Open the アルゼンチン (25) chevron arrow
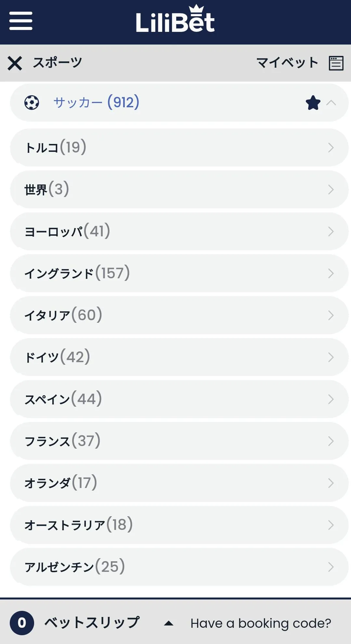The image size is (351, 644). coord(331,567)
